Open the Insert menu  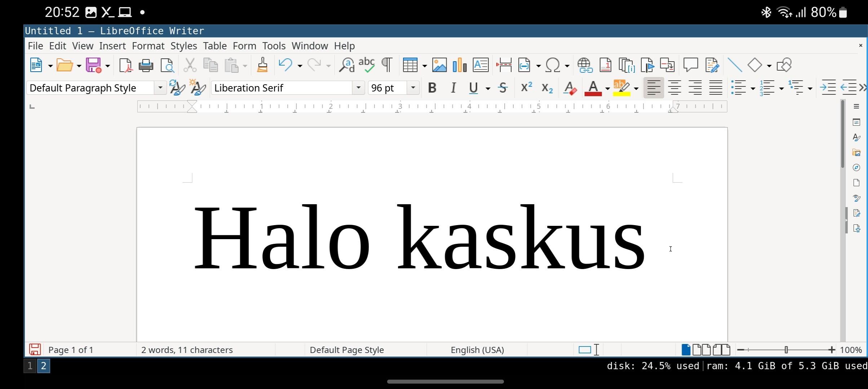tap(112, 46)
